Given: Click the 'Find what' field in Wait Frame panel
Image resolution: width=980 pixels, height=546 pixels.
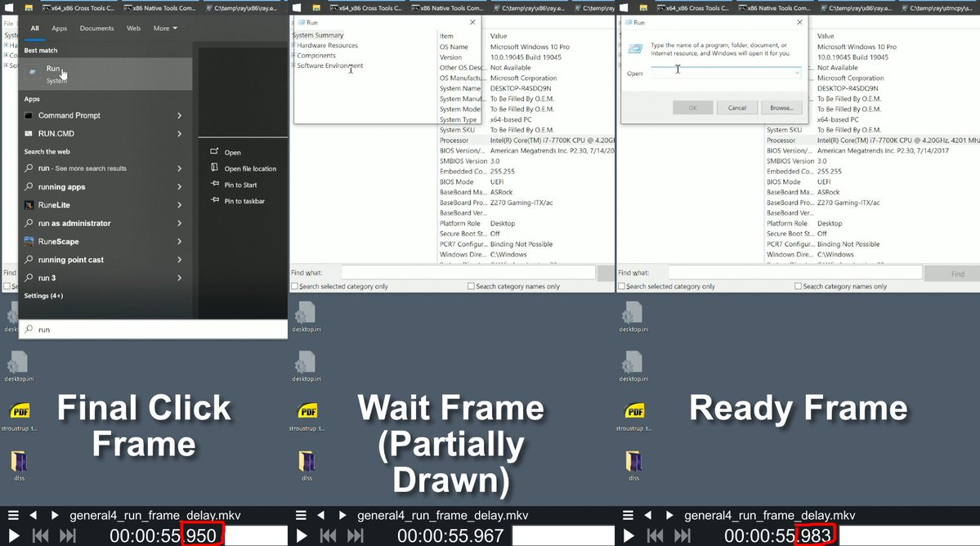Looking at the screenshot, I should (x=468, y=272).
